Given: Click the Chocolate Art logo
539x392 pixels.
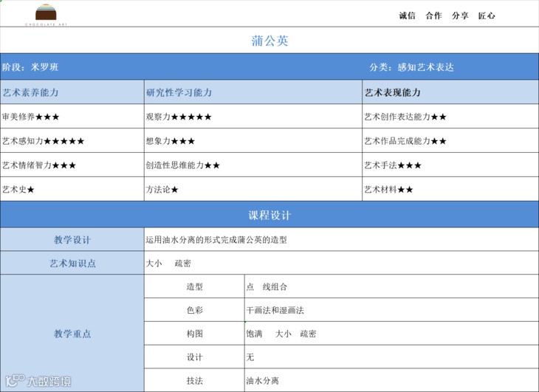Looking at the screenshot, I should click(x=46, y=15).
